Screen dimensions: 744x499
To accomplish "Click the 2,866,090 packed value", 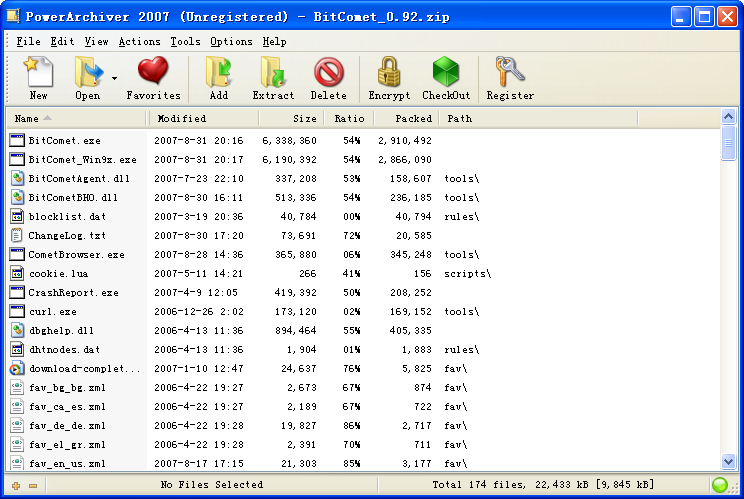I will point(405,160).
